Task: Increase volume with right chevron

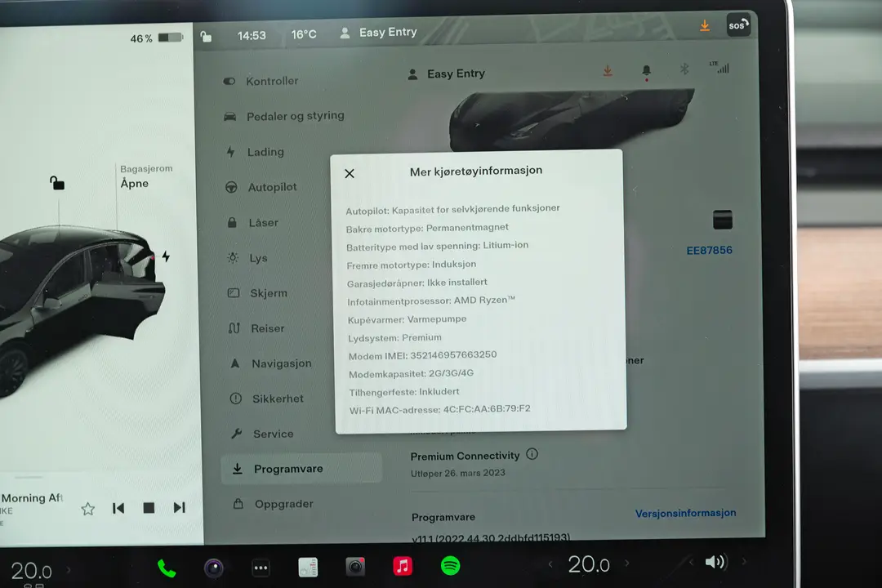Action: coord(744,561)
